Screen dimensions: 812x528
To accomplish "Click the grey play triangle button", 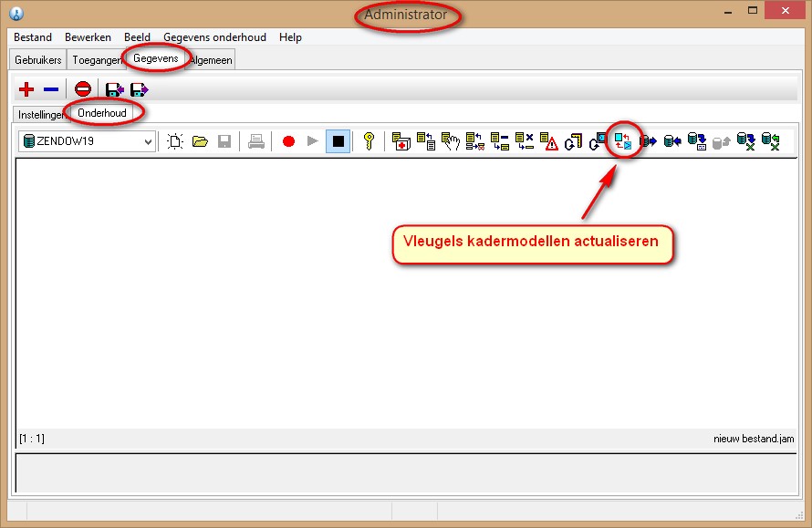I will click(x=312, y=140).
